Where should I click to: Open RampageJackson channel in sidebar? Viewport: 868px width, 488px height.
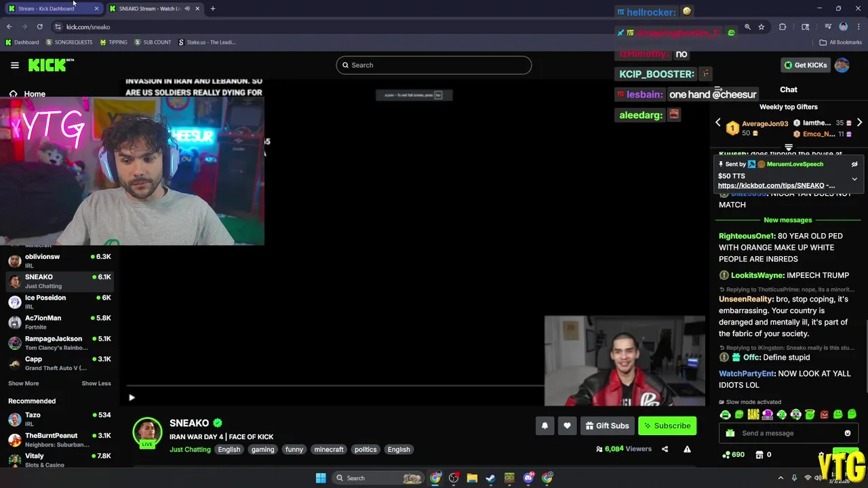[x=60, y=343]
